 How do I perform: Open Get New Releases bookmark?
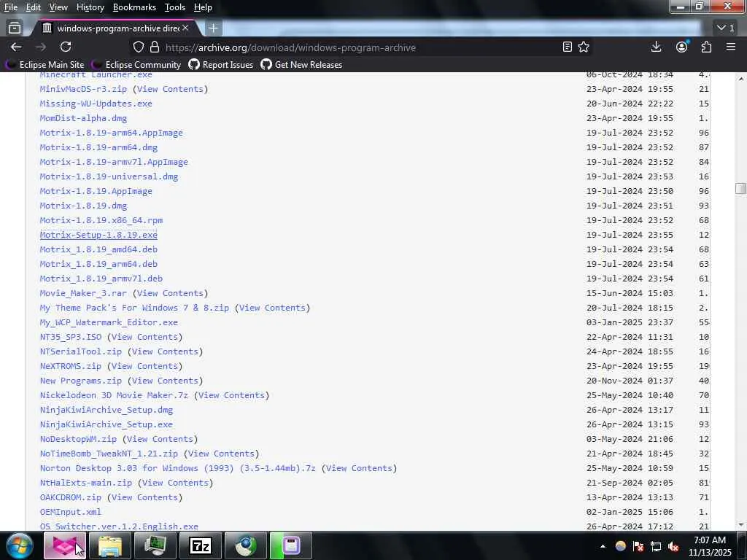301,65
